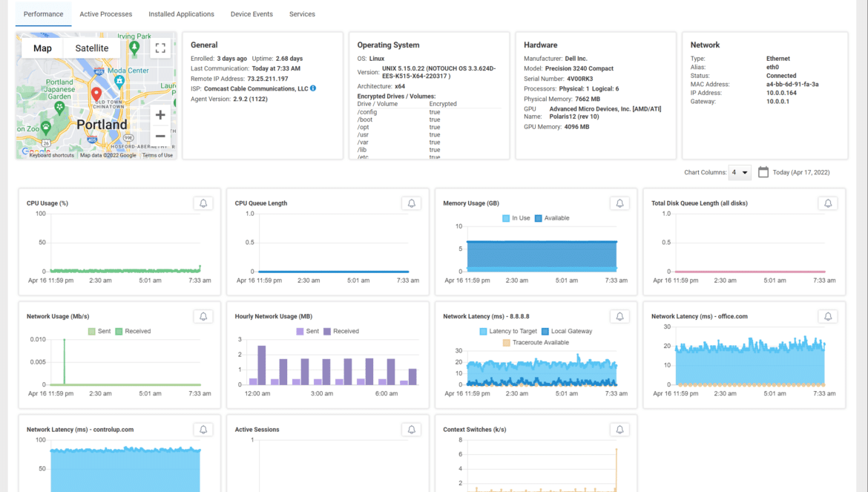Click the Uptime value 2.68 days
Image resolution: width=868 pixels, height=492 pixels.
click(x=289, y=58)
